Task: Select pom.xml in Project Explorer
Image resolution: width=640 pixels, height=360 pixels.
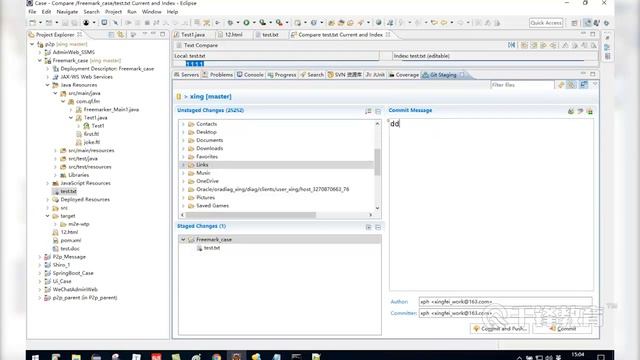Action: pyautogui.click(x=71, y=240)
